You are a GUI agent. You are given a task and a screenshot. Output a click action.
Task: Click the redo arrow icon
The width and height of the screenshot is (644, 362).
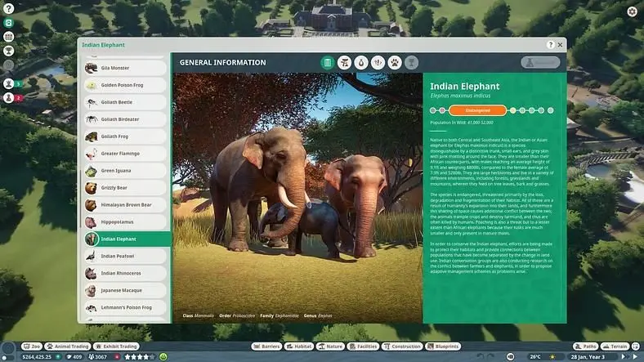491,356
